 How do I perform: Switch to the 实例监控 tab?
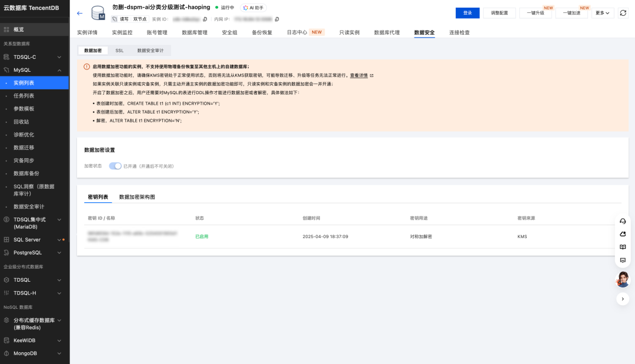[122, 32]
